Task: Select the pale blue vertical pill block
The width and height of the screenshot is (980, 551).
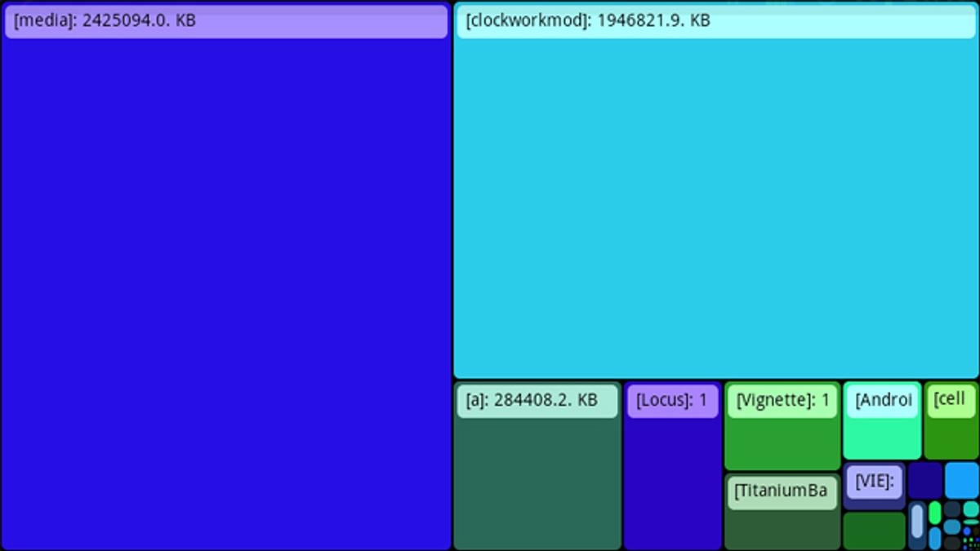Action: pyautogui.click(x=917, y=521)
